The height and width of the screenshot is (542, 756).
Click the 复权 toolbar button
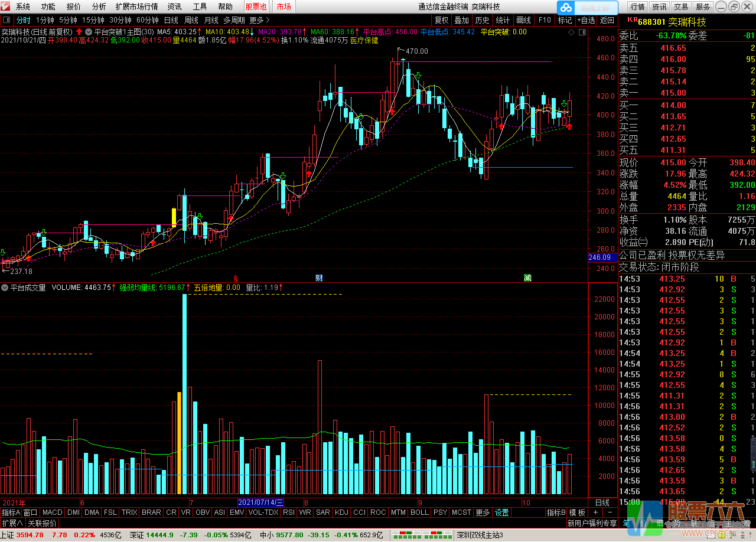click(x=442, y=20)
